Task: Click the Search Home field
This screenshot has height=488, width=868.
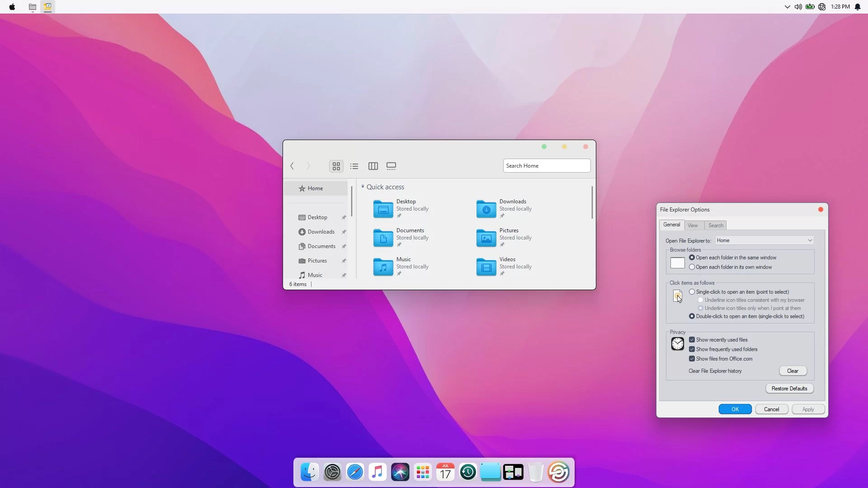Action: coord(546,166)
